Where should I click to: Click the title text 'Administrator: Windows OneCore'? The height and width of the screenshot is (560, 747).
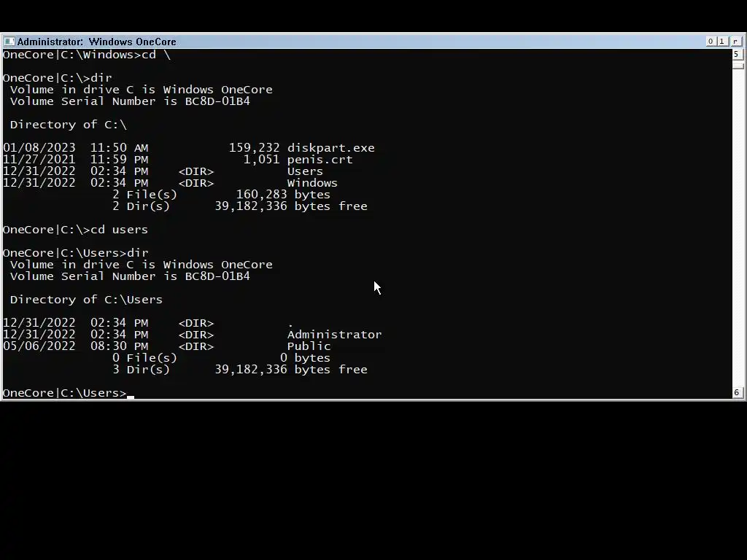(x=97, y=42)
